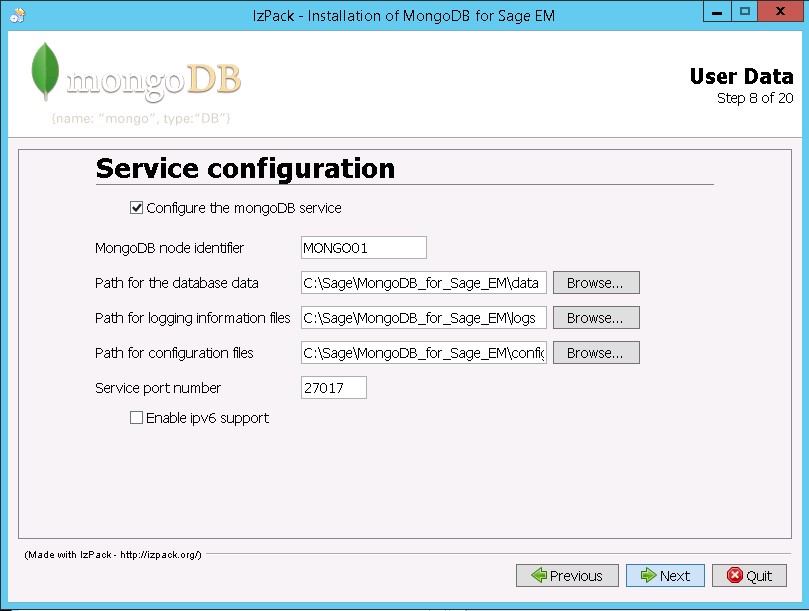Browse for the logging information files path

[596, 318]
